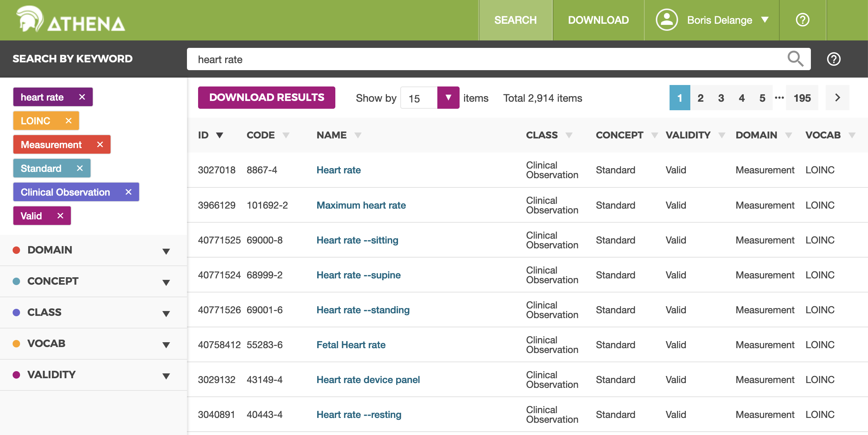Image resolution: width=868 pixels, height=435 pixels.
Task: Select concept ID 3040891 cell
Action: click(217, 415)
